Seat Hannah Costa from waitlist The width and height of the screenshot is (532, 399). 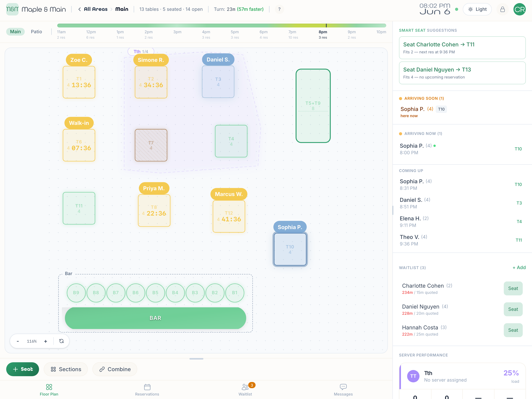tap(513, 330)
